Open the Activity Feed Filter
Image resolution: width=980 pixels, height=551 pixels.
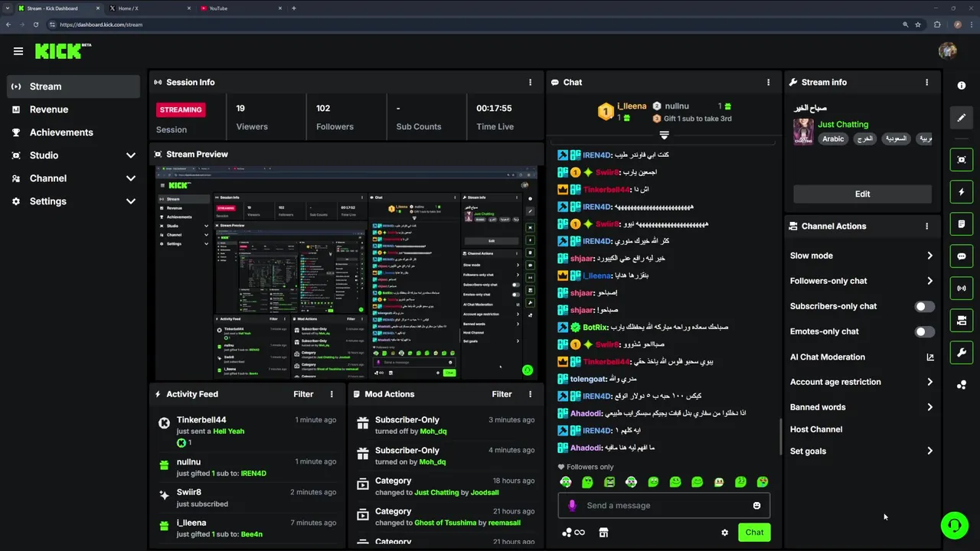(303, 394)
